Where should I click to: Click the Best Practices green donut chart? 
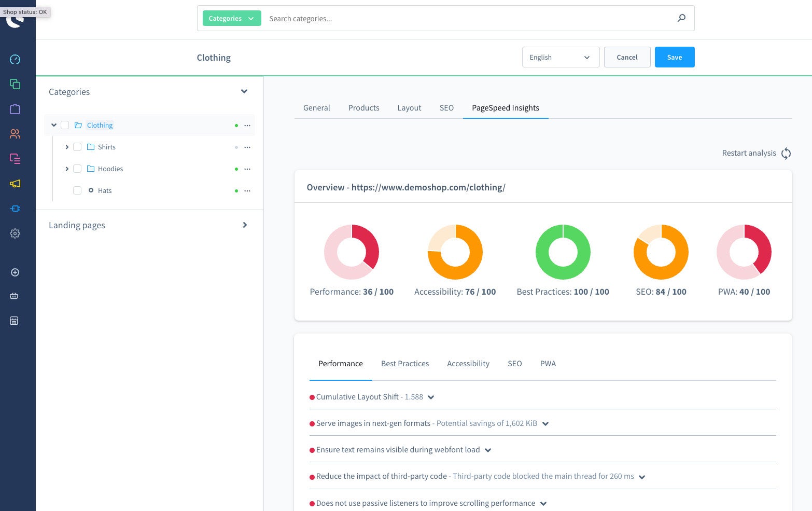(563, 252)
